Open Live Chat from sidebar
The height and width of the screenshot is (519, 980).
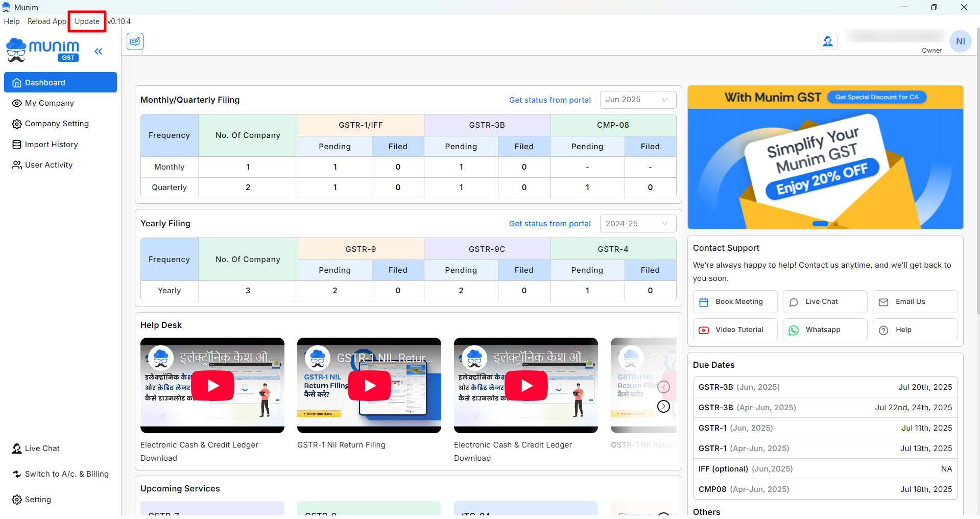pos(60,449)
